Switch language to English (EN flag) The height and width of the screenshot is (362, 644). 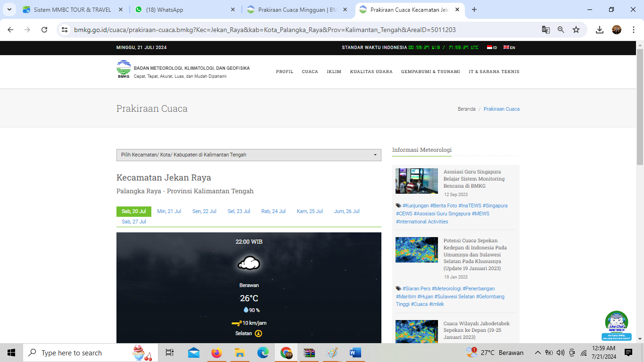(x=509, y=47)
